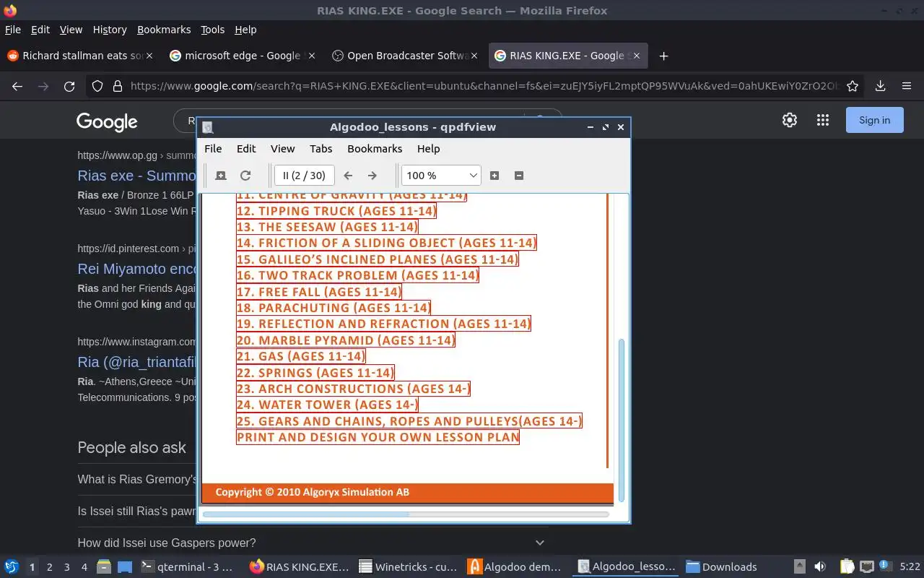Open qpdfview Tabs menu
Viewport: 924px width, 578px height.
[321, 149]
